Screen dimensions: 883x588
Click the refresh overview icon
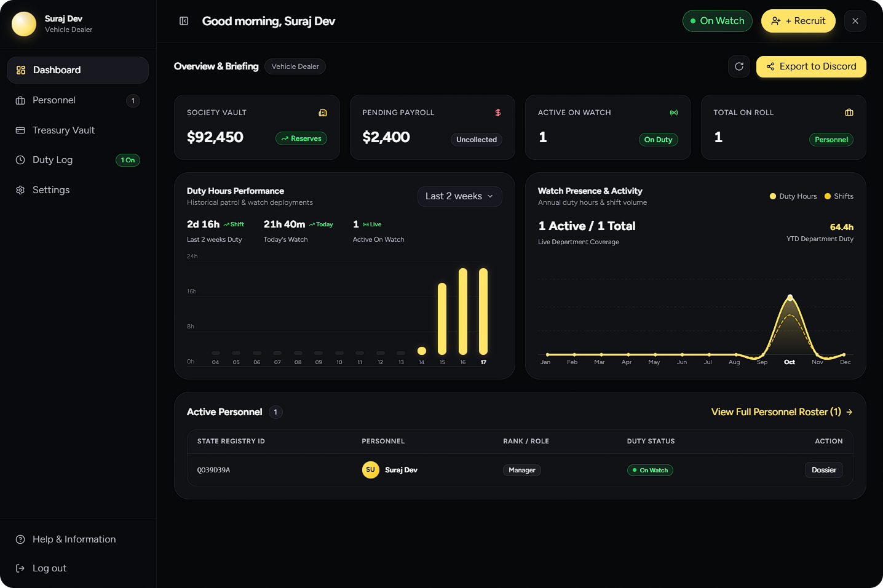739,66
